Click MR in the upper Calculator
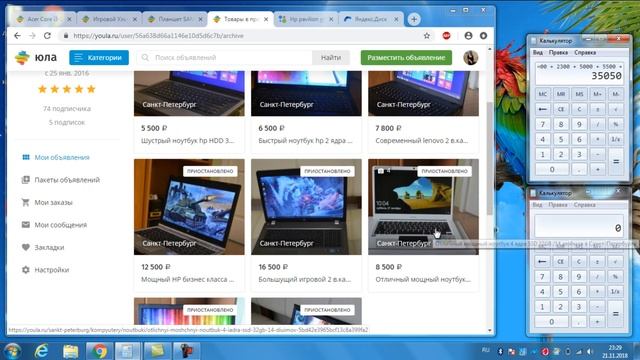This screenshot has height=360, width=640. click(561, 94)
